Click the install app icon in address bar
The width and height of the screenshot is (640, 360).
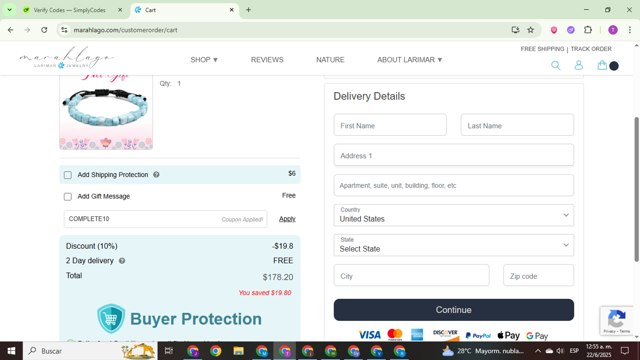515,30
